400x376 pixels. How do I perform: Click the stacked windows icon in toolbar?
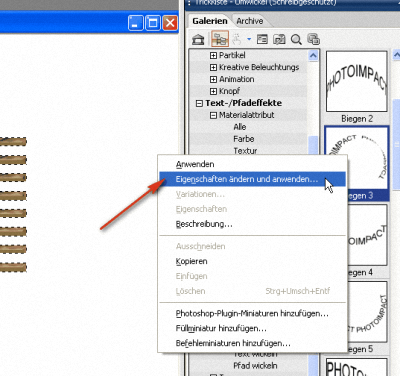click(313, 39)
